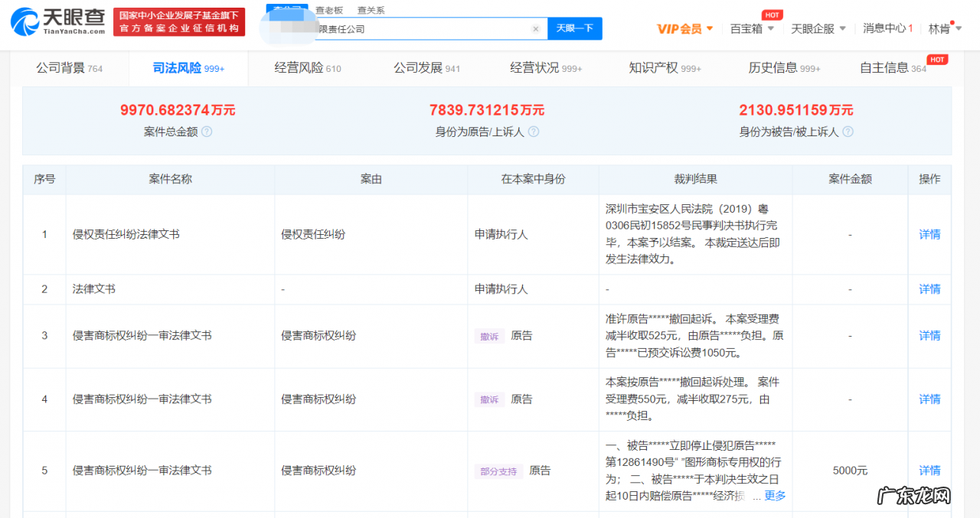
Task: Switch to the 查老板 search tab
Action: point(329,10)
